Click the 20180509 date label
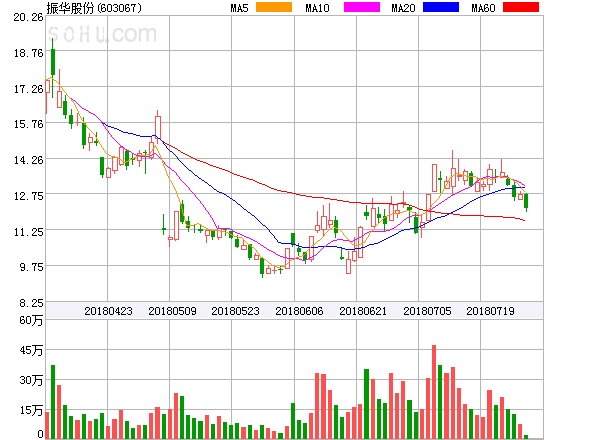The height and width of the screenshot is (440, 600). tap(172, 311)
